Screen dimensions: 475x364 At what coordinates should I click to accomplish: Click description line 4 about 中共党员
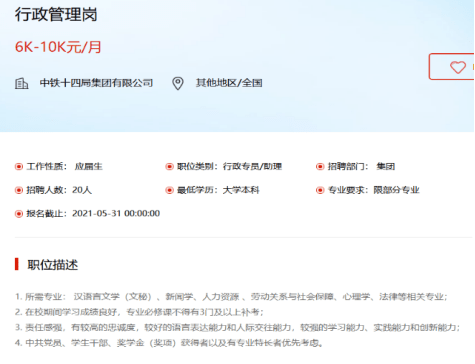(169, 343)
